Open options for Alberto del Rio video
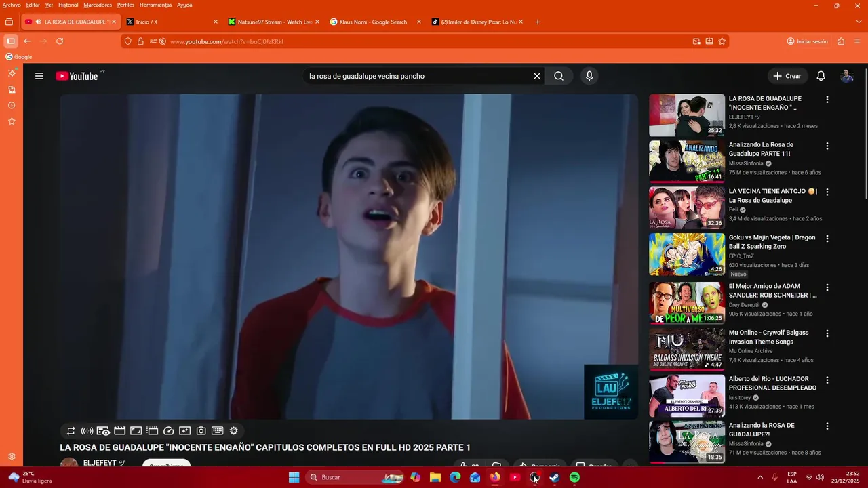Viewport: 868px width, 488px height. click(x=827, y=380)
